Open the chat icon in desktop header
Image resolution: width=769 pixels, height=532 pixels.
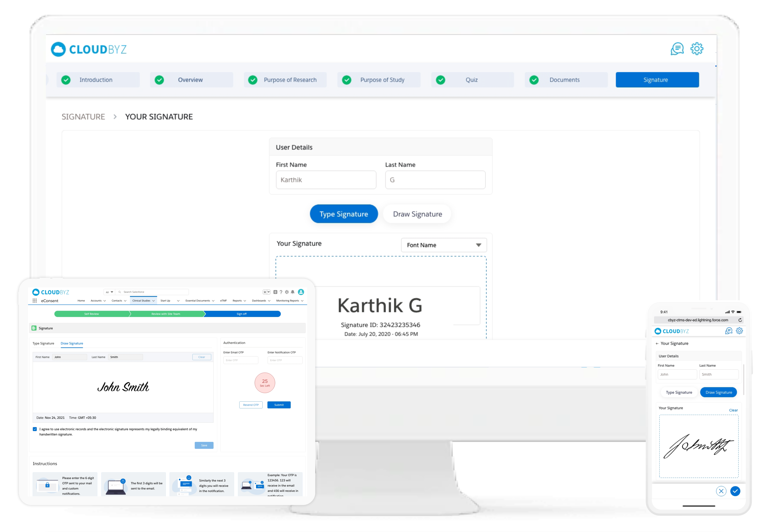click(677, 49)
